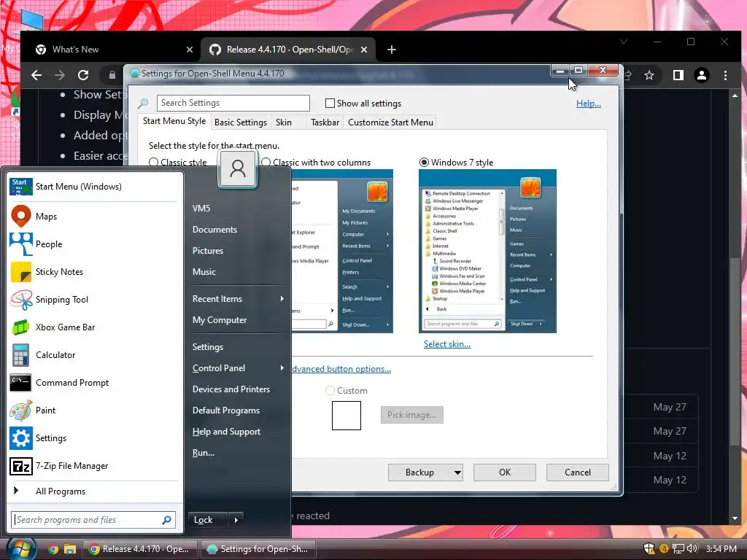The height and width of the screenshot is (560, 747).
Task: Launch 7-Zip File Manager icon
Action: tap(21, 466)
